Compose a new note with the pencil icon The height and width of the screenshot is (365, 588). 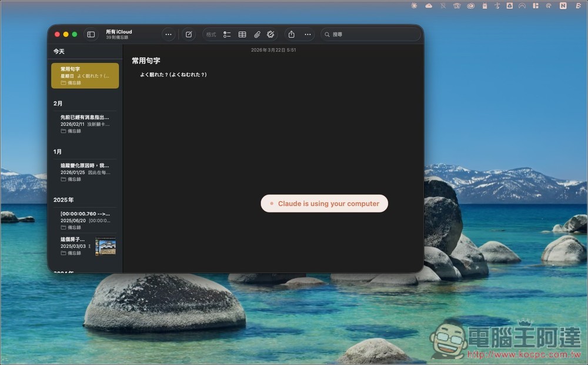pyautogui.click(x=188, y=34)
